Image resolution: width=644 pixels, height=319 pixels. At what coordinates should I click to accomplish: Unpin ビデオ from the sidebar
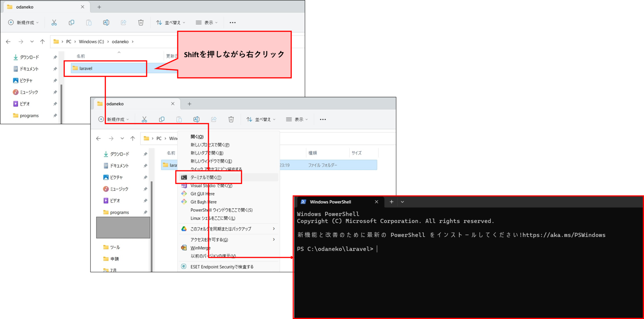click(x=55, y=104)
